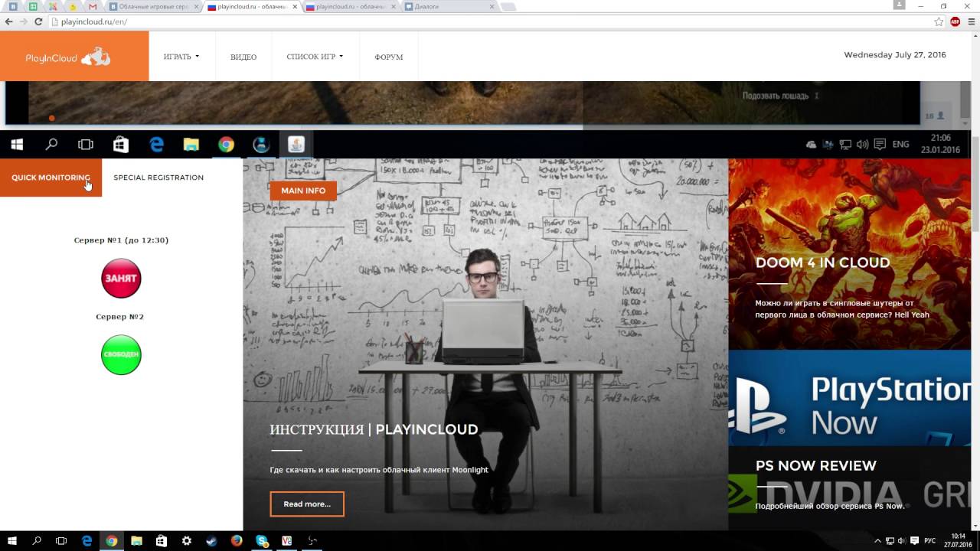Screen dimensions: 980x551
Task: Click the PlayInCloud logo
Action: pos(67,57)
